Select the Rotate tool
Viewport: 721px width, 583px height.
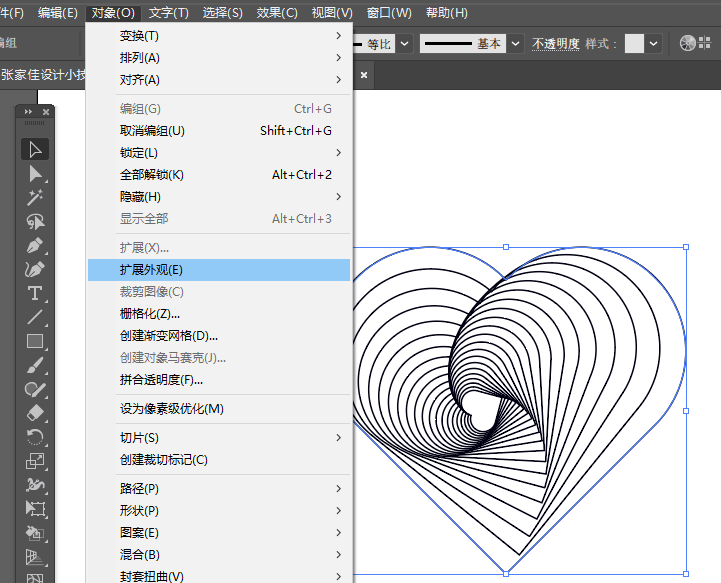tap(35, 436)
